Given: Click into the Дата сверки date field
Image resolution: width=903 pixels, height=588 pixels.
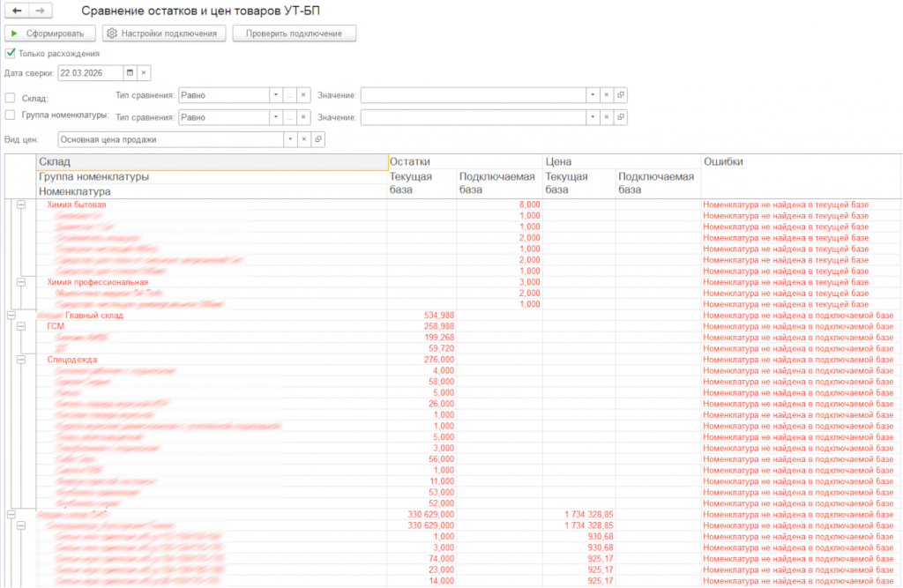Looking at the screenshot, I should [x=91, y=73].
